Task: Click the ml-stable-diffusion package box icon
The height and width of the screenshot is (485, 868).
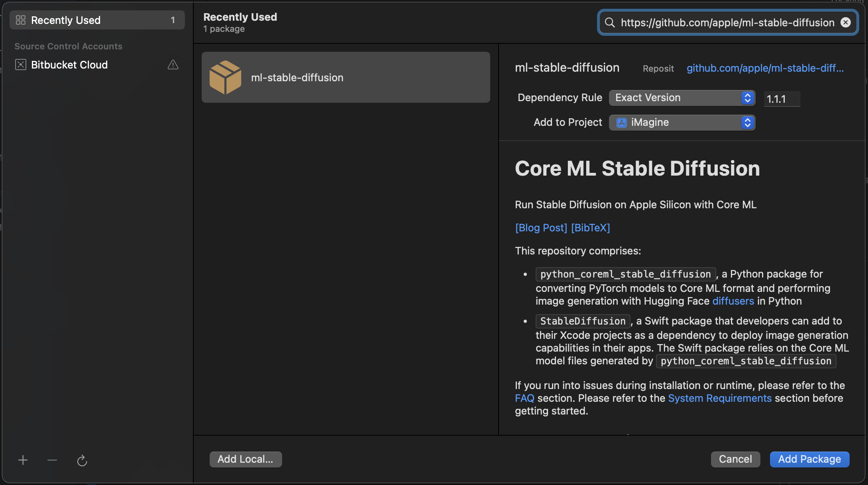Action: click(x=225, y=77)
